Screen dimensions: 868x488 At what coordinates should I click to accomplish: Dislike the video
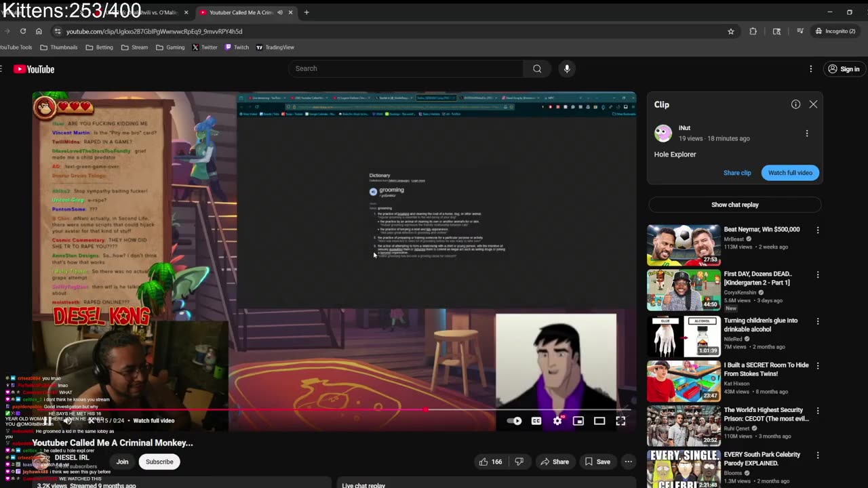coord(519,462)
